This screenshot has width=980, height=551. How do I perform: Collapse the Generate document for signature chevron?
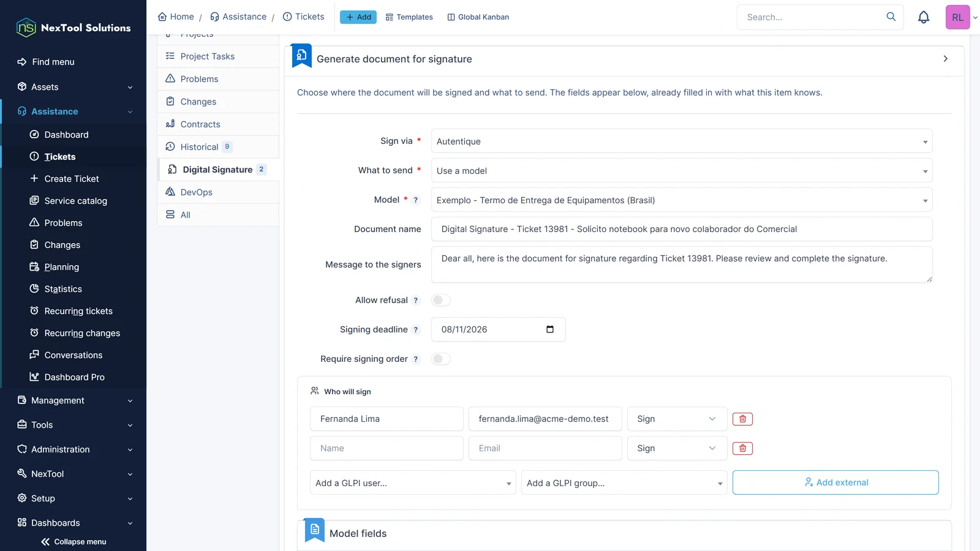coord(945,59)
